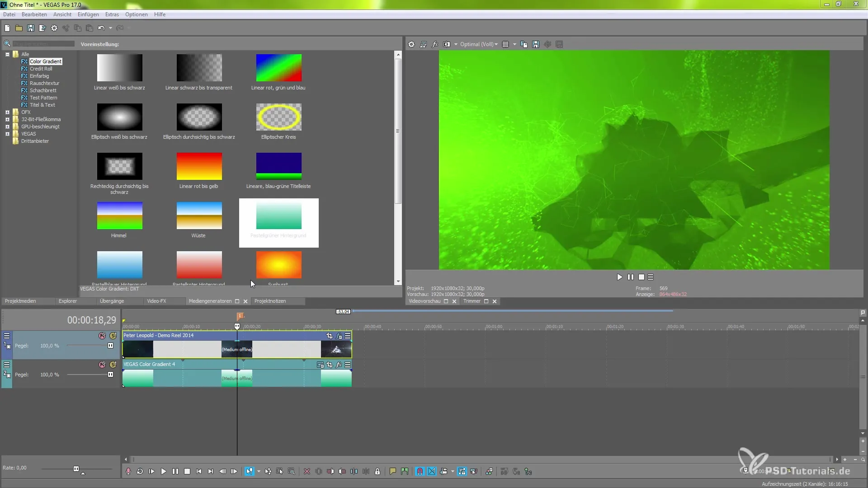Image resolution: width=868 pixels, height=488 pixels.
Task: Show preview overlays grid icon
Action: coord(505,44)
